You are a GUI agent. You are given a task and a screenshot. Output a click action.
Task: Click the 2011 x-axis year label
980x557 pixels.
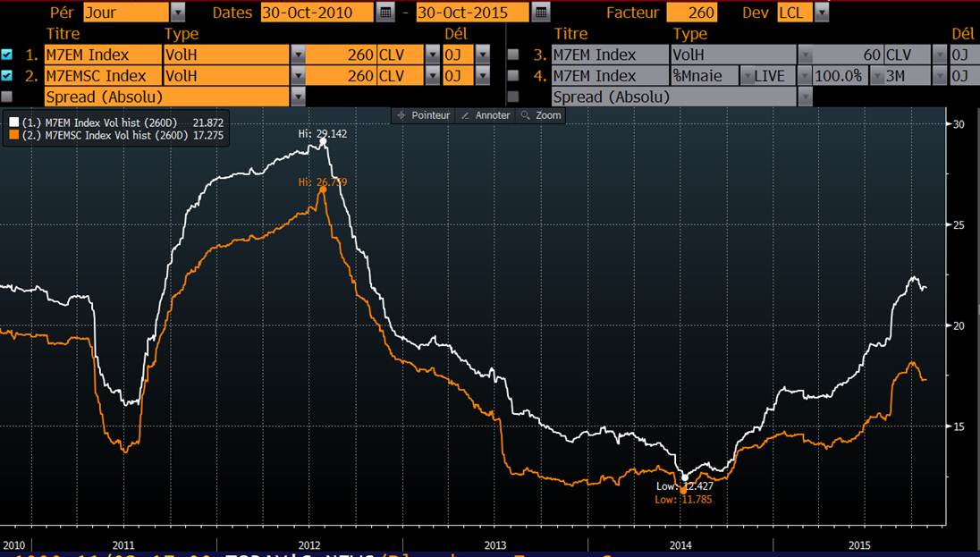coord(123,545)
